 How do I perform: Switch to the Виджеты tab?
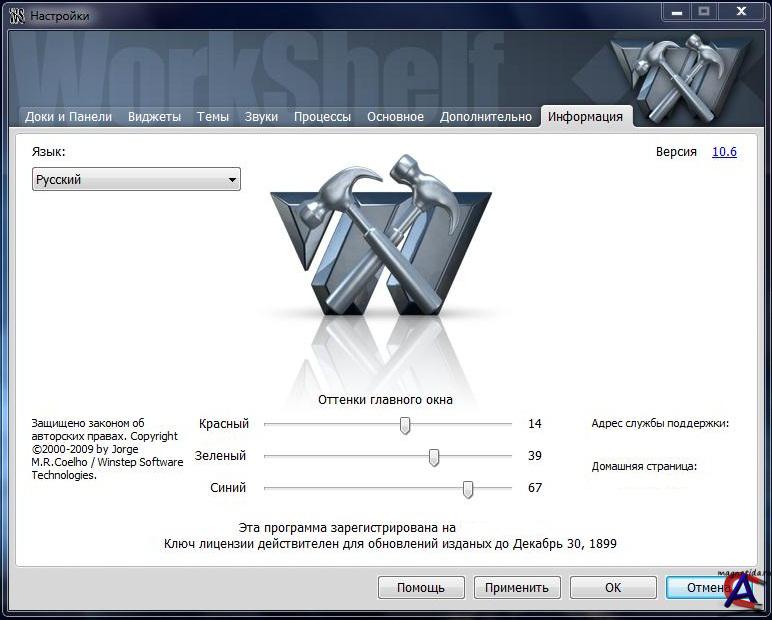pyautogui.click(x=154, y=117)
